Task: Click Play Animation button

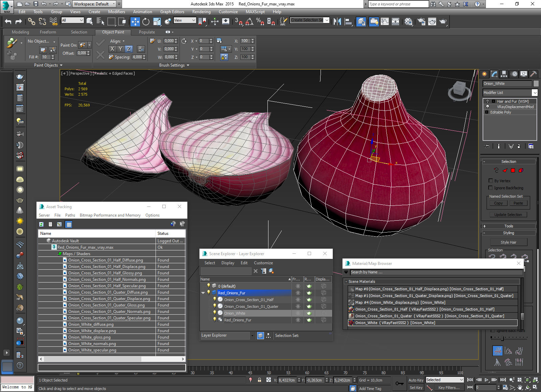Action: pyautogui.click(x=487, y=380)
